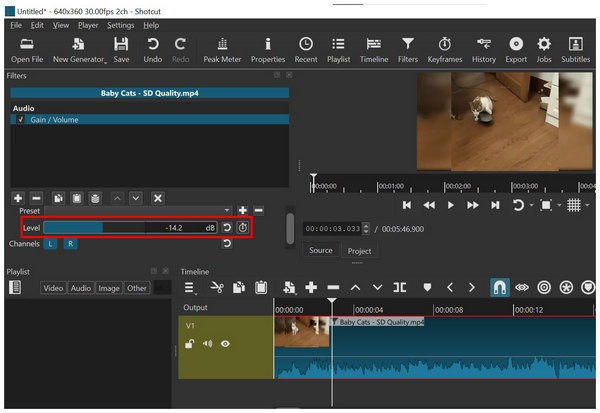600x413 pixels.
Task: Open the History panel
Action: (483, 50)
